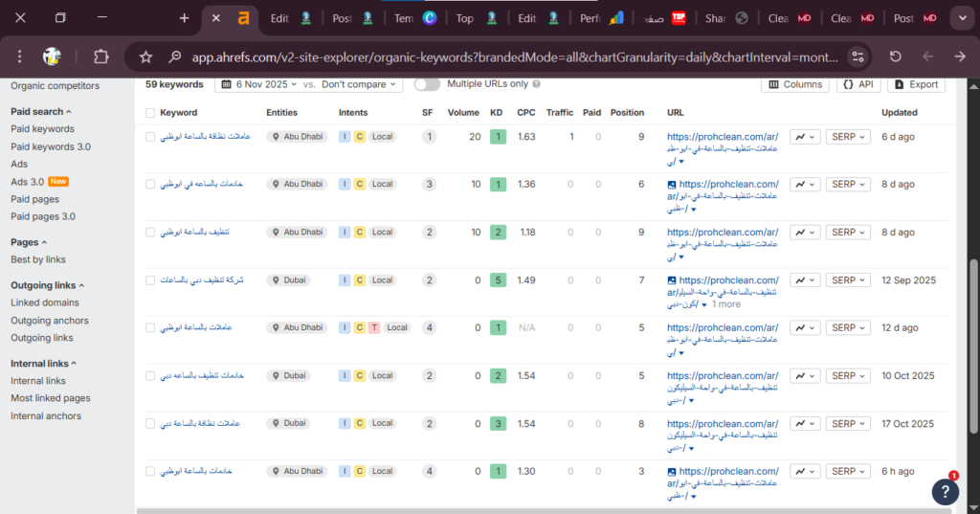The width and height of the screenshot is (980, 514).
Task: Open the browser extensions puzzle icon
Action: pos(100,56)
